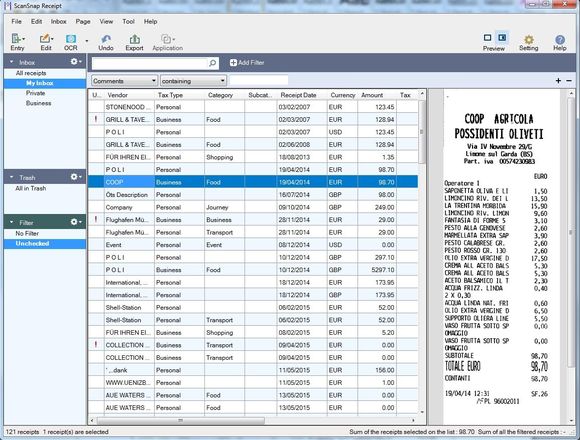
Task: Choose the Unchecked filter
Action: (45, 244)
